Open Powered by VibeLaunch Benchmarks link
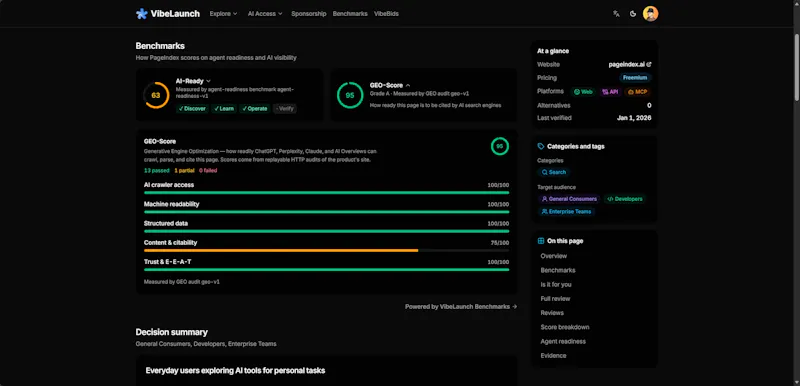Screen dimensions: 800x386 tap(461, 307)
